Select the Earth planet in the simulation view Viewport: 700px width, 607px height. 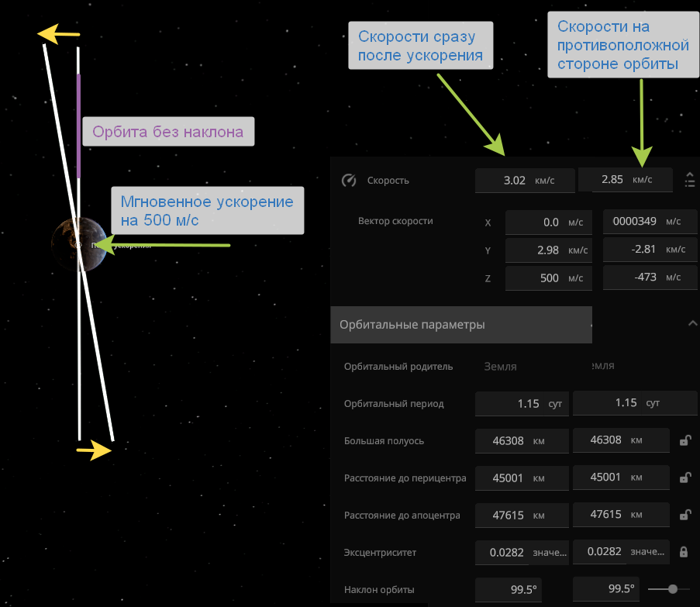80,244
